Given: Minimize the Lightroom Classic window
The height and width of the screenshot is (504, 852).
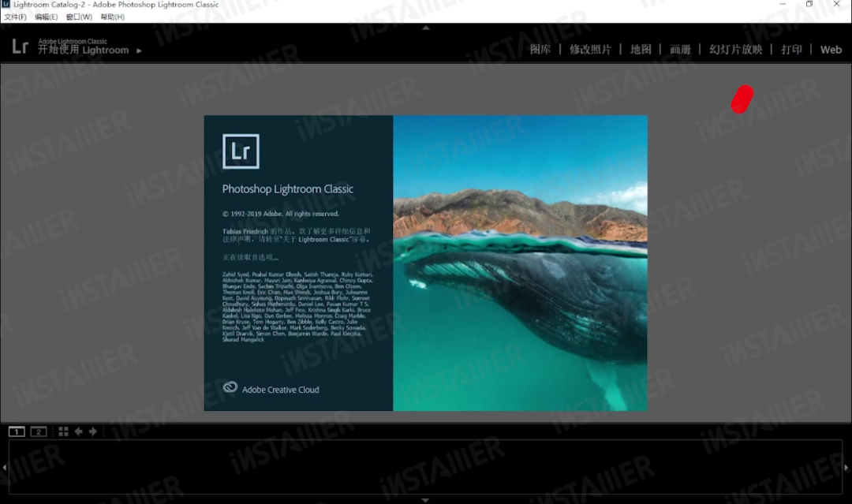Looking at the screenshot, I should click(x=783, y=5).
